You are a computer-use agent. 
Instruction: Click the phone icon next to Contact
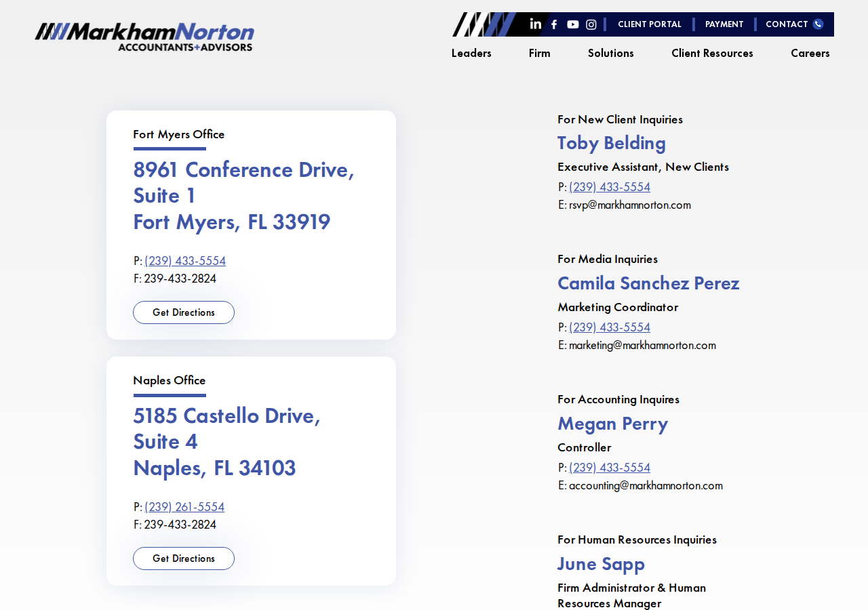(818, 24)
